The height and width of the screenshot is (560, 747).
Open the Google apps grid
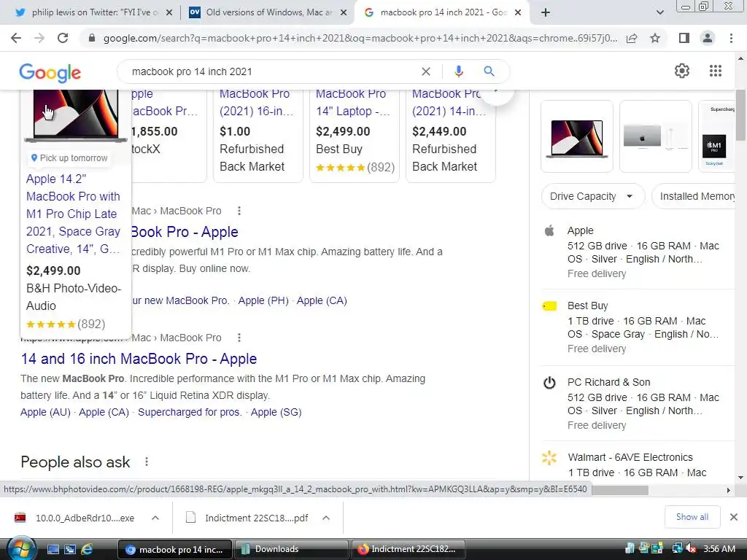point(715,71)
